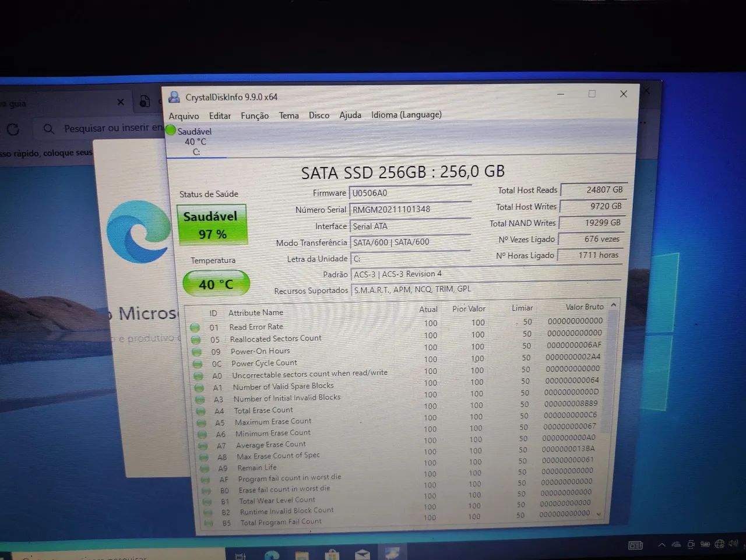This screenshot has height=560, width=746.
Task: Click the status icon of Power Cycle Count row
Action: (x=198, y=364)
